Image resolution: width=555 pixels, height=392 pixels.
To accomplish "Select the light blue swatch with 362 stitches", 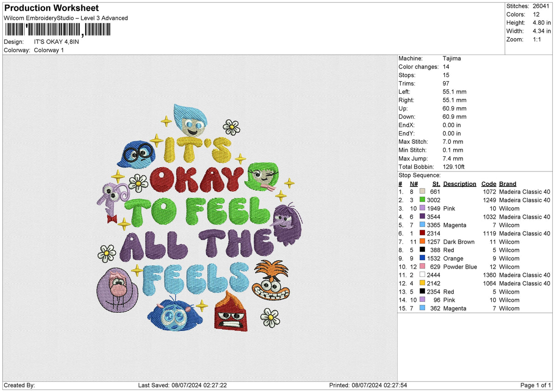I will 422,308.
